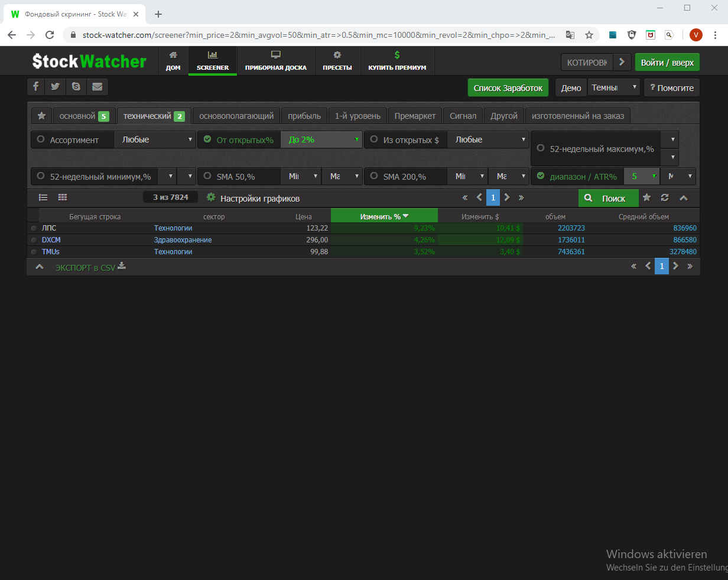Switch to основной filter tab
The width and height of the screenshot is (728, 580).
(84, 116)
